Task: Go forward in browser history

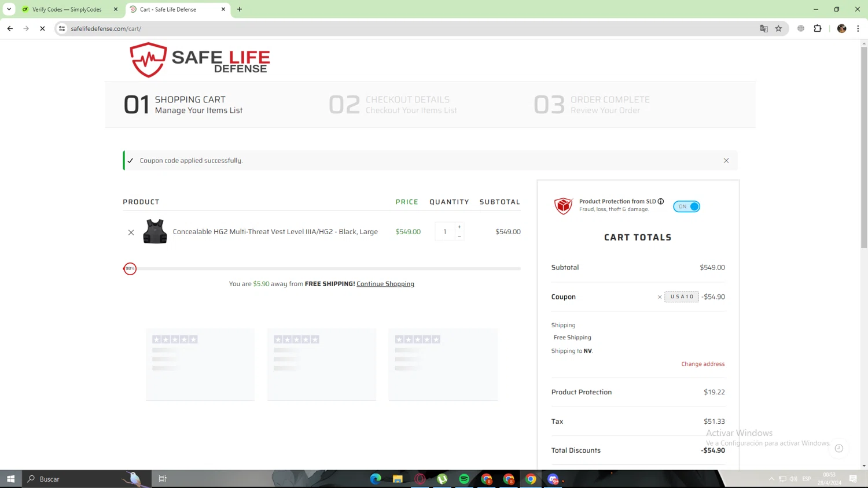Action: click(x=26, y=28)
